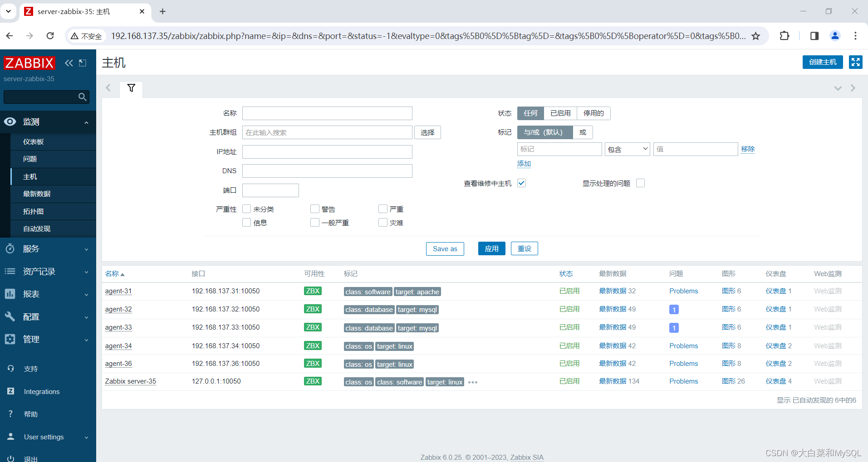Expand the 服务 menu section

86,249
